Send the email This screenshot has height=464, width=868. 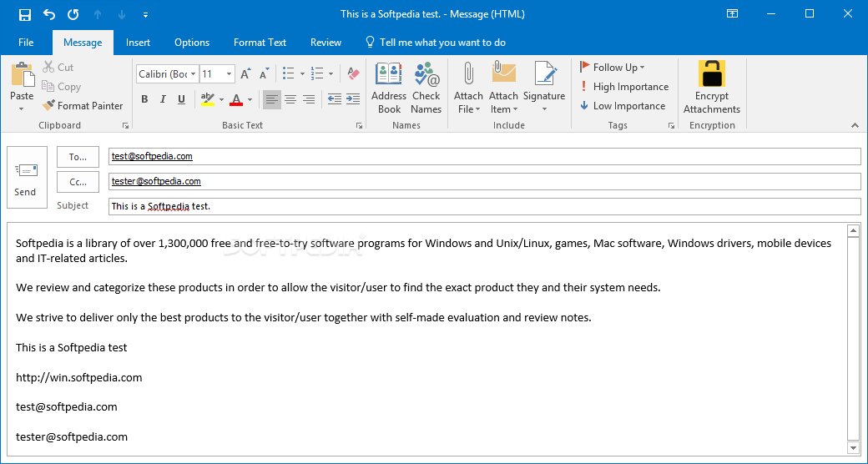click(27, 177)
